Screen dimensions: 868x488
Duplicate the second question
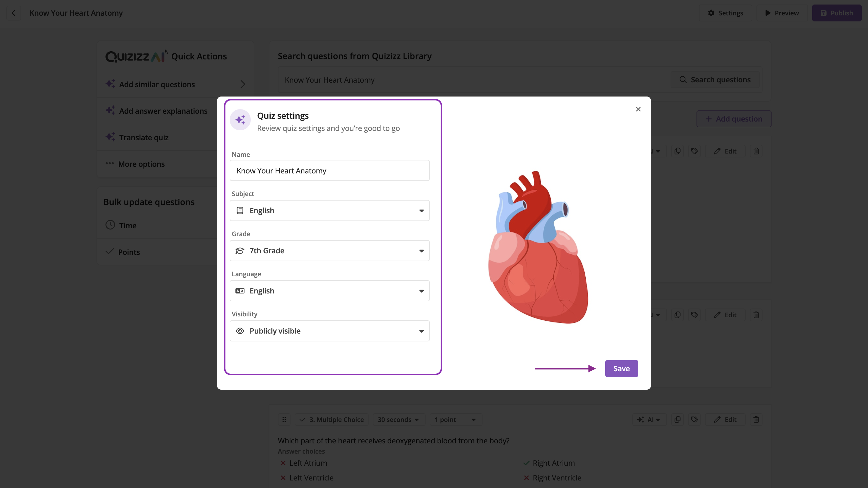point(677,315)
